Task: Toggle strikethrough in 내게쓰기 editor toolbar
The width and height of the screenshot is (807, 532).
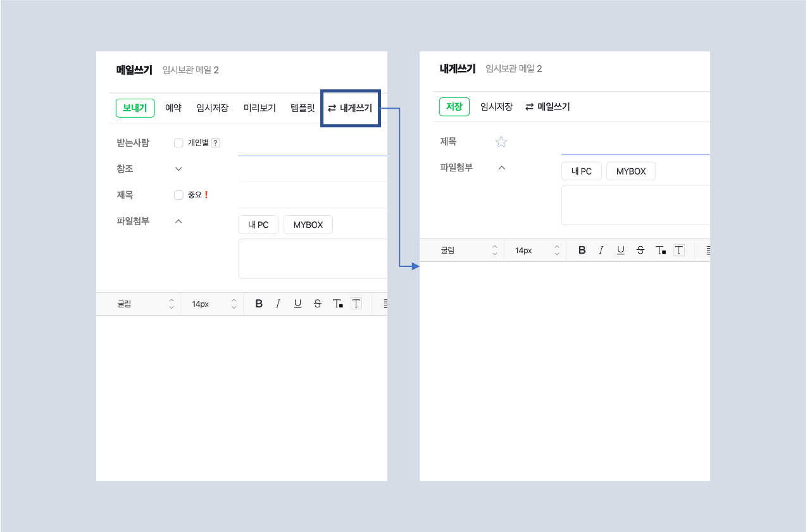Action: (641, 251)
